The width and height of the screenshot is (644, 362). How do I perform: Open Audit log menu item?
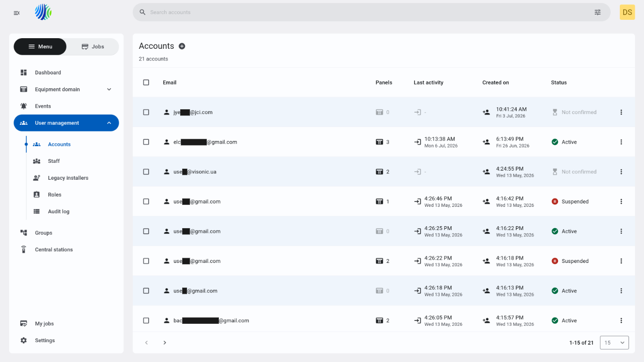[x=58, y=212]
